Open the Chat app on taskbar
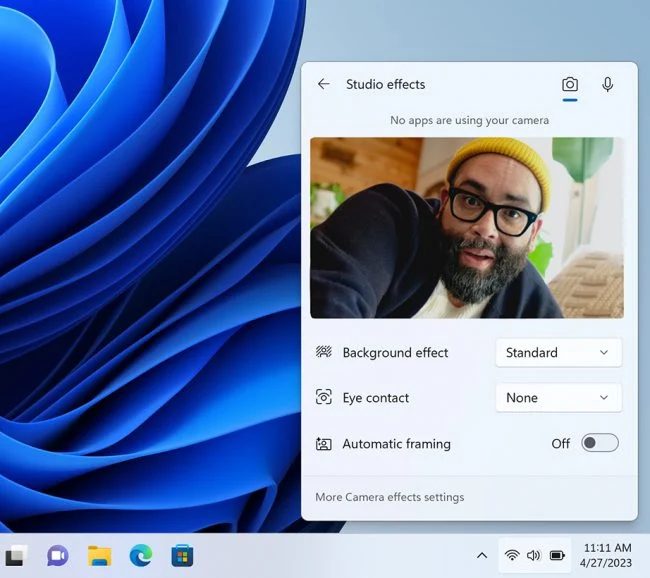This screenshot has width=650, height=578. pos(57,555)
